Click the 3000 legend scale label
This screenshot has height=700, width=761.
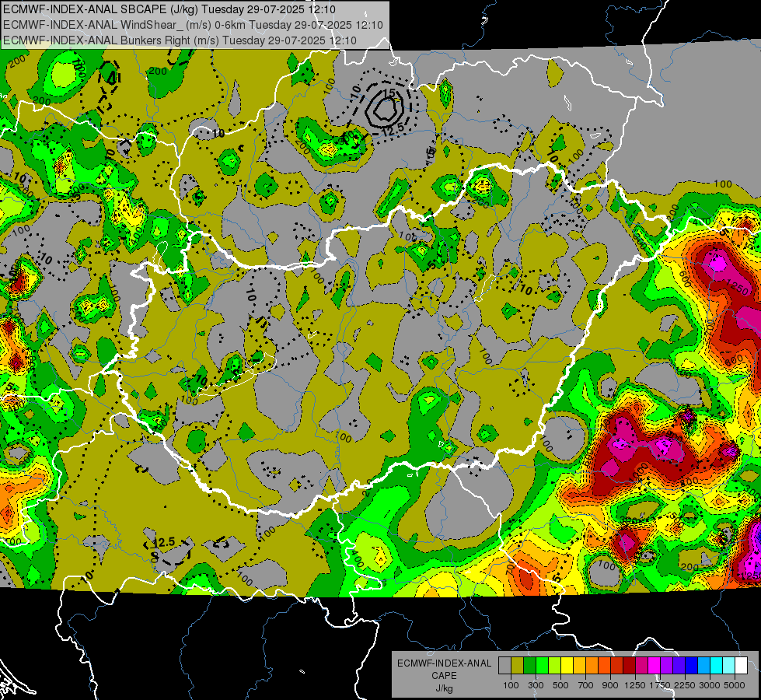pyautogui.click(x=710, y=685)
